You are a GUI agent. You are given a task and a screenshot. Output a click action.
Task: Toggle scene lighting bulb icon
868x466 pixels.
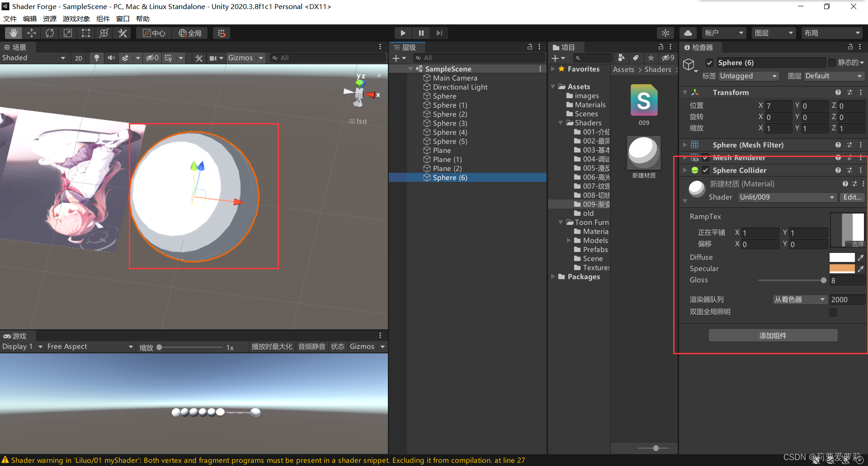click(x=96, y=58)
